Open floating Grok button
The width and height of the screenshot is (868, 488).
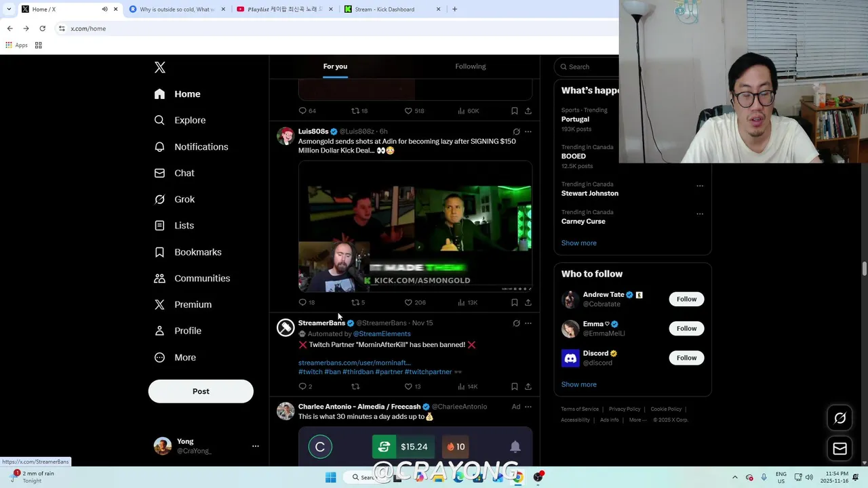point(840,418)
